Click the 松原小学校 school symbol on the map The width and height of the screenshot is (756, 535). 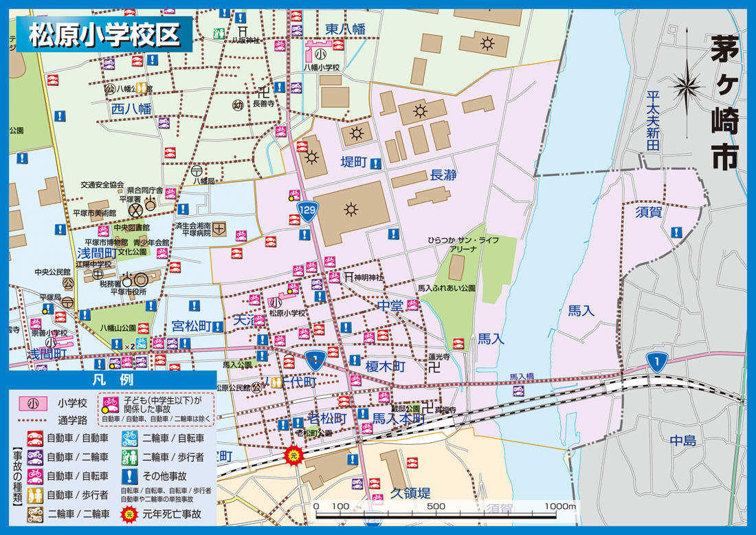pyautogui.click(x=276, y=302)
